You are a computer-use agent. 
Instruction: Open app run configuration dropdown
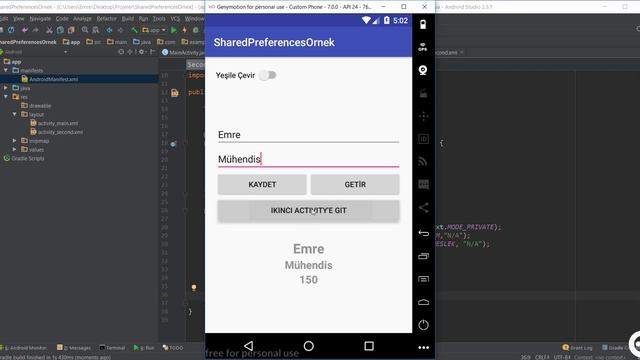point(153,30)
